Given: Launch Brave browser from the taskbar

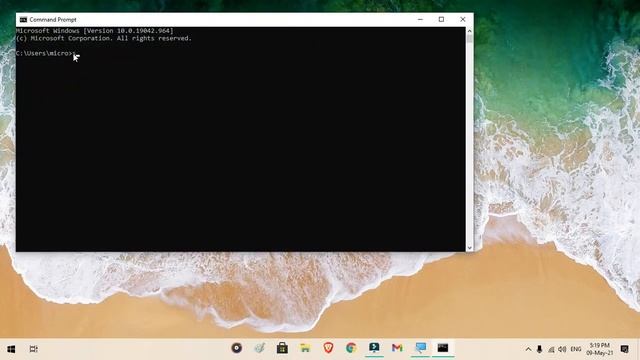Looking at the screenshot, I should coord(328,348).
